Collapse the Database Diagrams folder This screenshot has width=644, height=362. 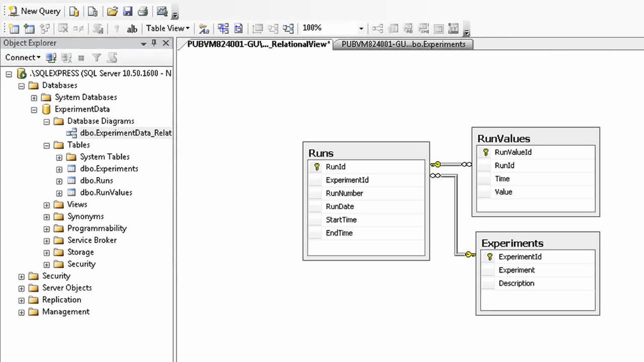(47, 121)
